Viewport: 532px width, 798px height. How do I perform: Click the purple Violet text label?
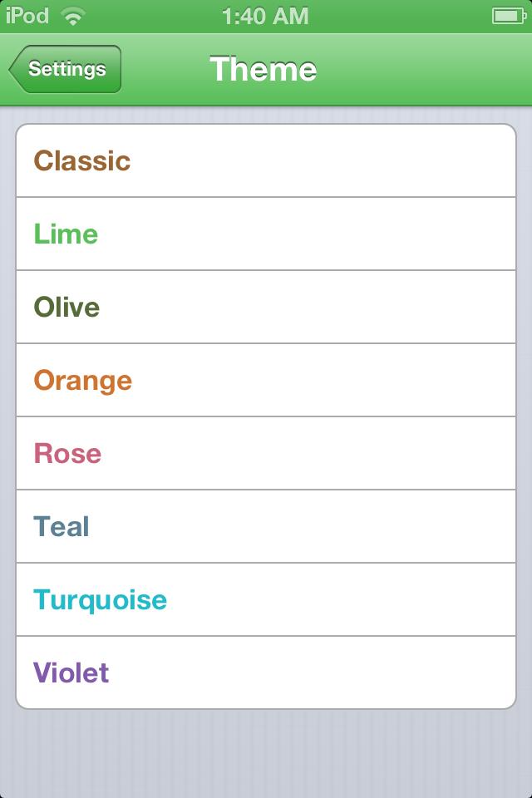(x=71, y=672)
